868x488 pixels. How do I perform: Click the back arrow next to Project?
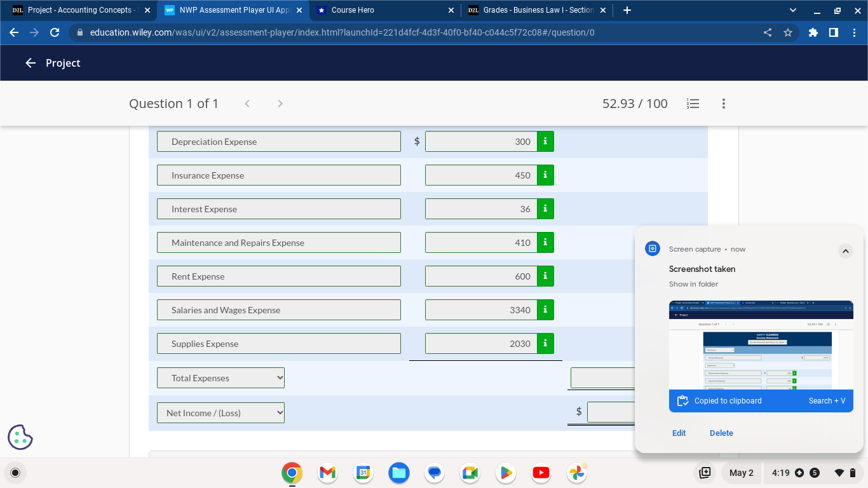(30, 63)
